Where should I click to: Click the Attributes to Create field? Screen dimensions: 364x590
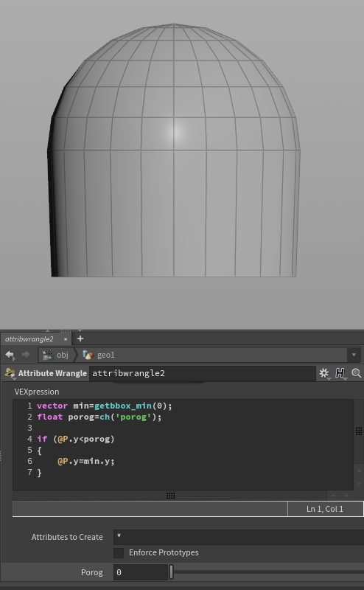coord(239,537)
